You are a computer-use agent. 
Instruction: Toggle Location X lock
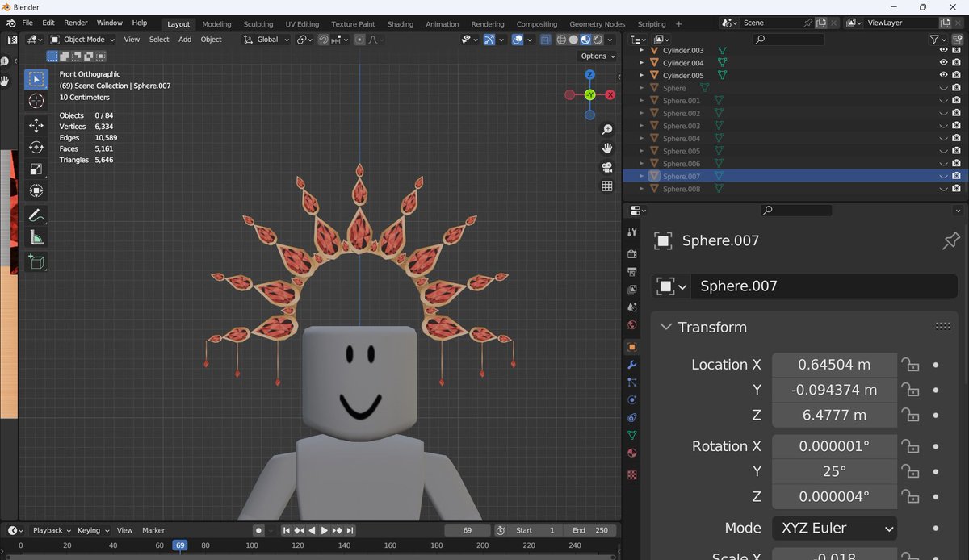coord(910,365)
